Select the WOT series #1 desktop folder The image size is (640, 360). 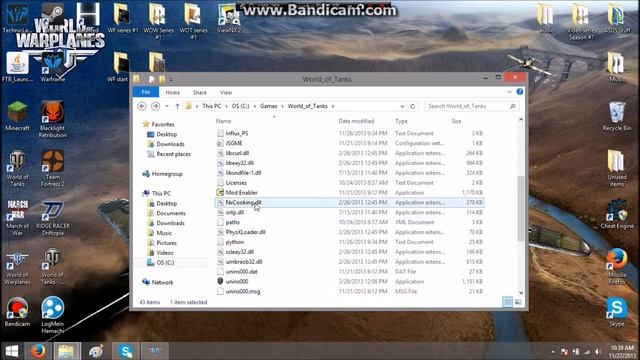pos(193,21)
